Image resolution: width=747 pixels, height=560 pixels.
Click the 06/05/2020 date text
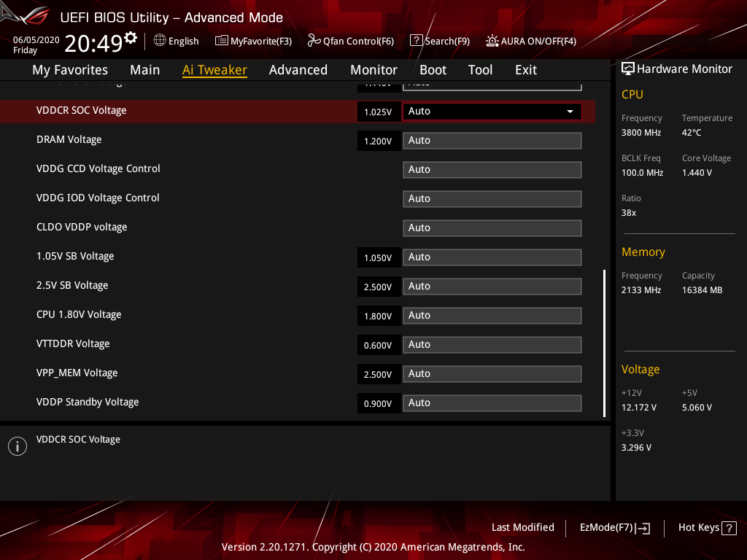coord(36,40)
